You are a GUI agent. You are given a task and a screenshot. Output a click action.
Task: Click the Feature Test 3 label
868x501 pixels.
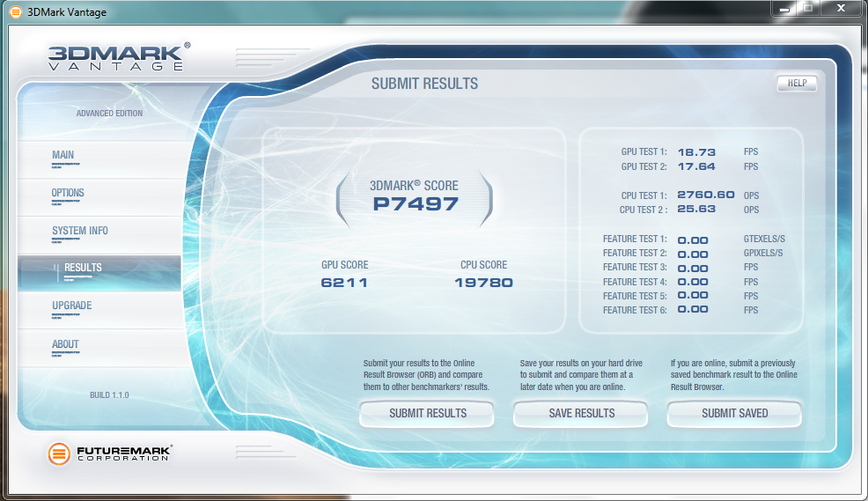pos(635,268)
